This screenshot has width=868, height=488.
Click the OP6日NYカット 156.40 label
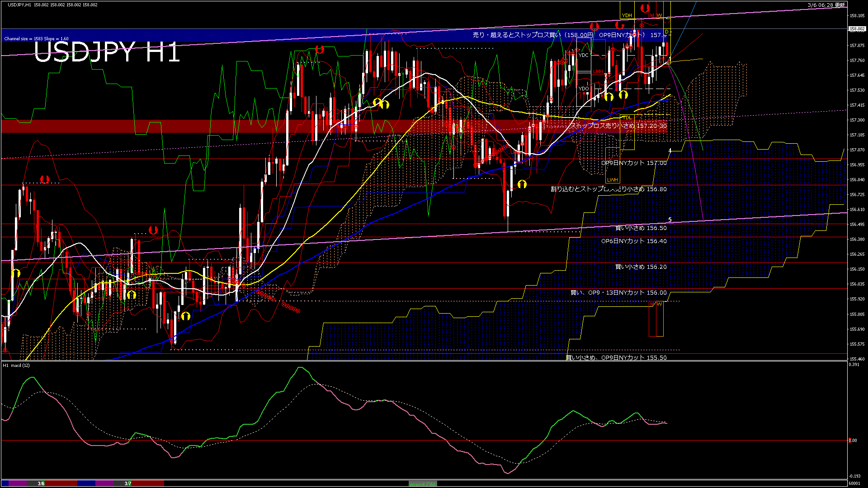(634, 241)
